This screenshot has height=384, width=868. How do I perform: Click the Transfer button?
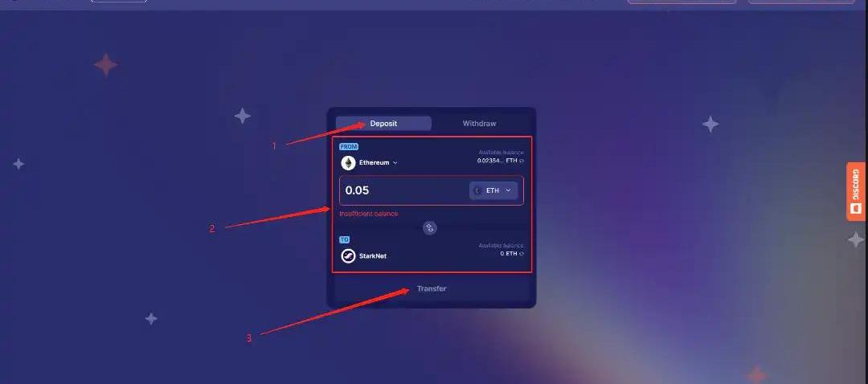click(x=432, y=289)
